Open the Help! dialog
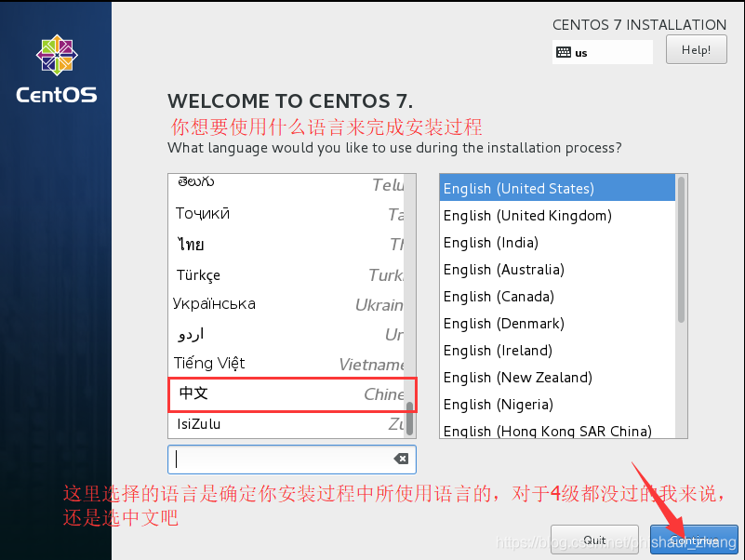The width and height of the screenshot is (745, 560). 696,49
